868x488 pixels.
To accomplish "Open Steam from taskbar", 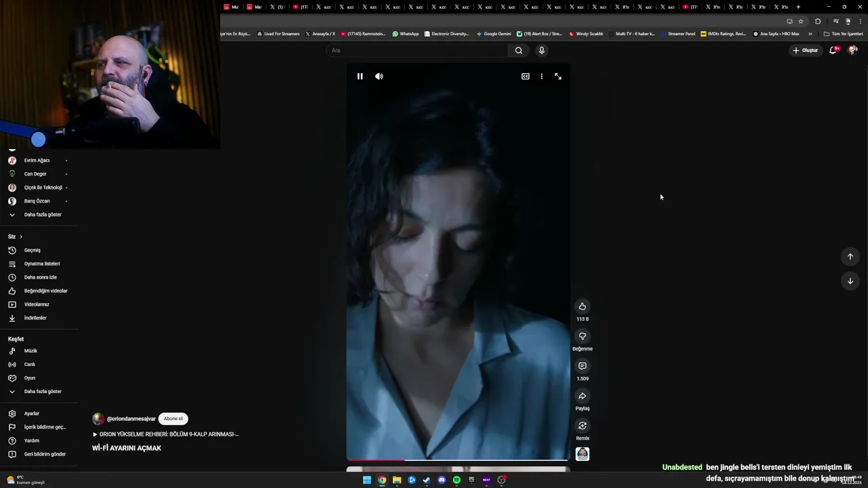I will pyautogui.click(x=427, y=480).
